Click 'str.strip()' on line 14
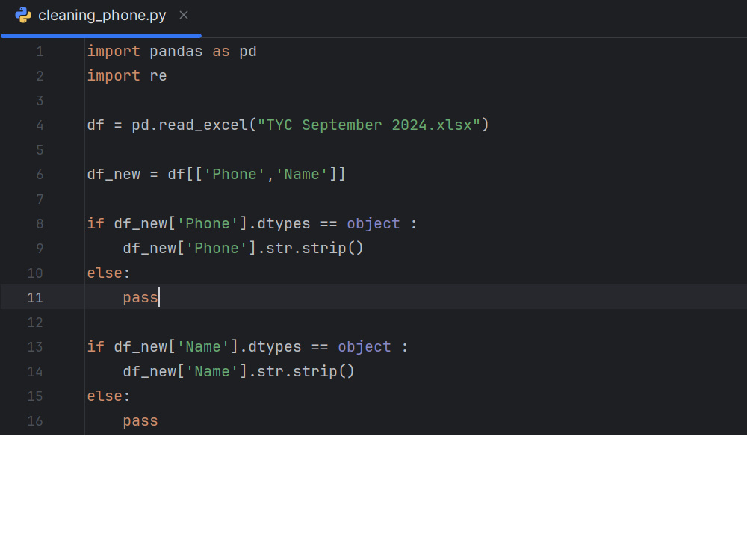 (306, 371)
